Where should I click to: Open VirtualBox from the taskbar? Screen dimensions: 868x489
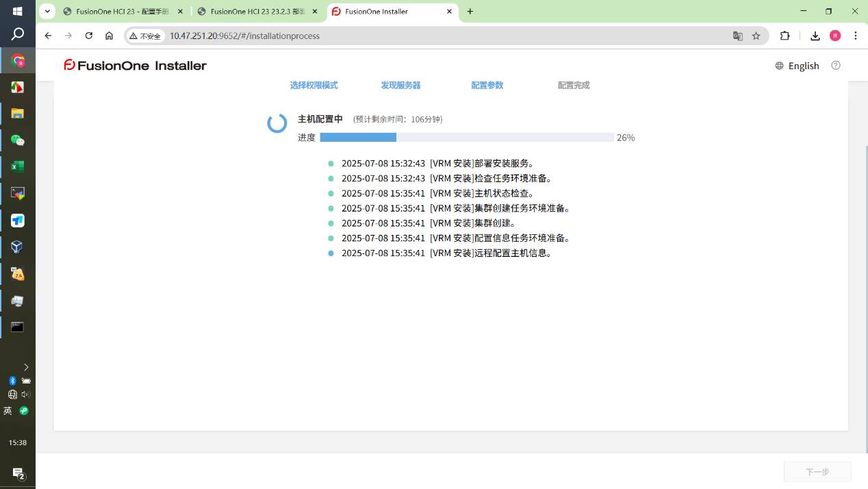[x=18, y=247]
